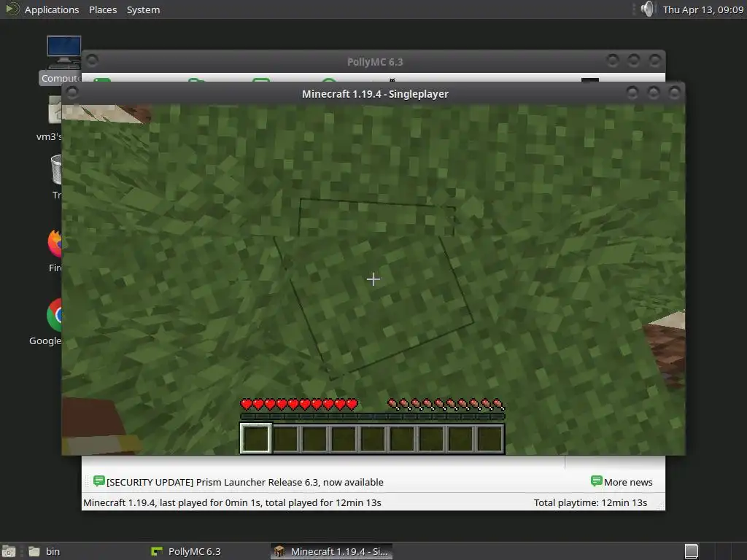The width and height of the screenshot is (747, 560).
Task: Click the drumstick hunger bar
Action: coord(446,405)
